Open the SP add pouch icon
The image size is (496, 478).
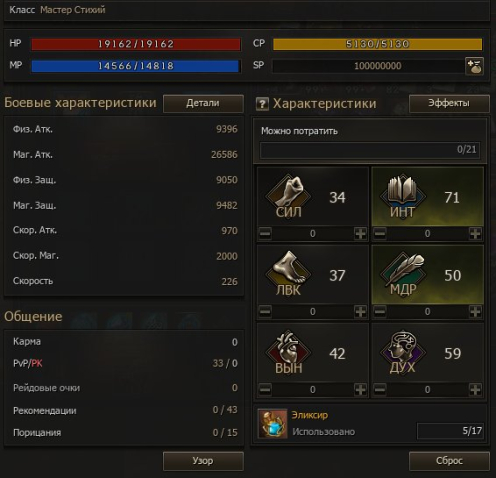click(x=474, y=66)
